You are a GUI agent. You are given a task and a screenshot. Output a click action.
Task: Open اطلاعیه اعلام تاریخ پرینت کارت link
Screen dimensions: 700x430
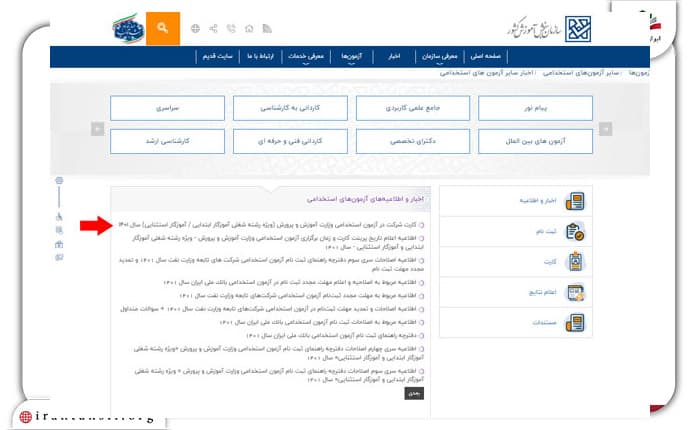278,242
